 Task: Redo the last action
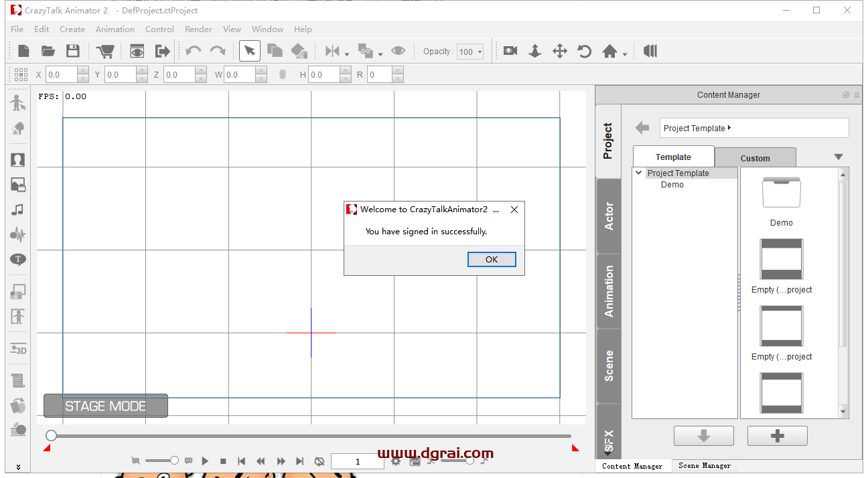coord(218,51)
